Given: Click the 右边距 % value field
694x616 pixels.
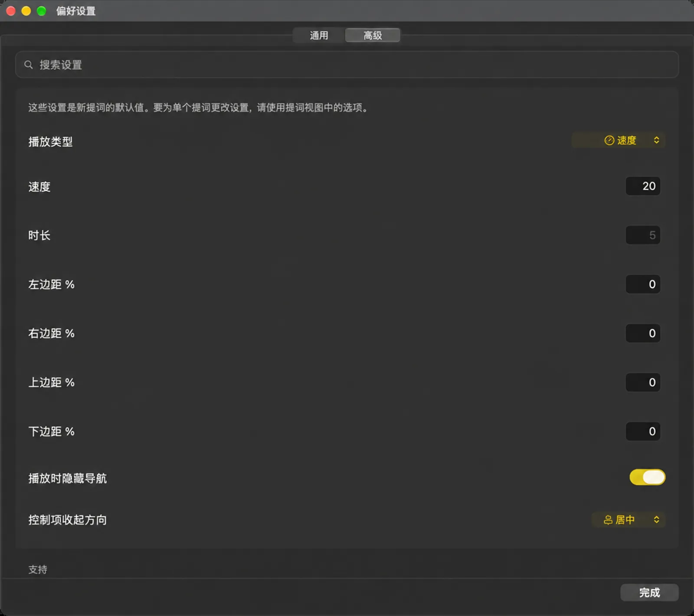Looking at the screenshot, I should click(x=643, y=333).
